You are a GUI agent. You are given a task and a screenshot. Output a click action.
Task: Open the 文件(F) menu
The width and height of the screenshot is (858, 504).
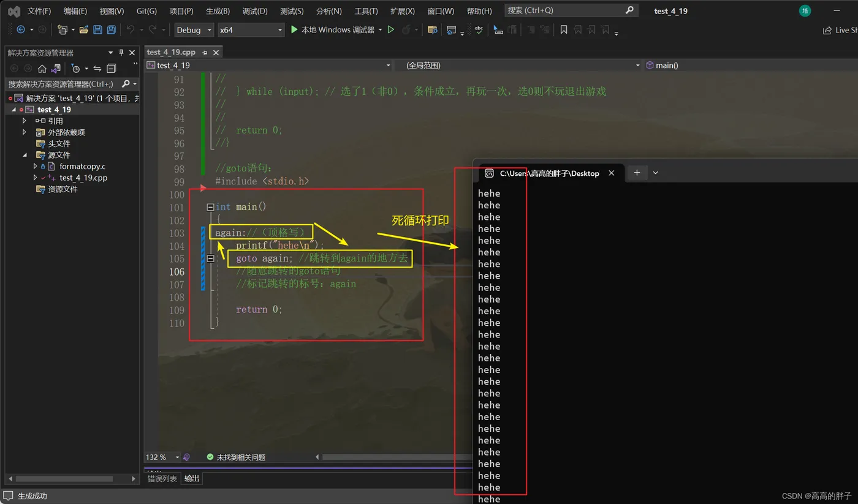[x=39, y=11]
